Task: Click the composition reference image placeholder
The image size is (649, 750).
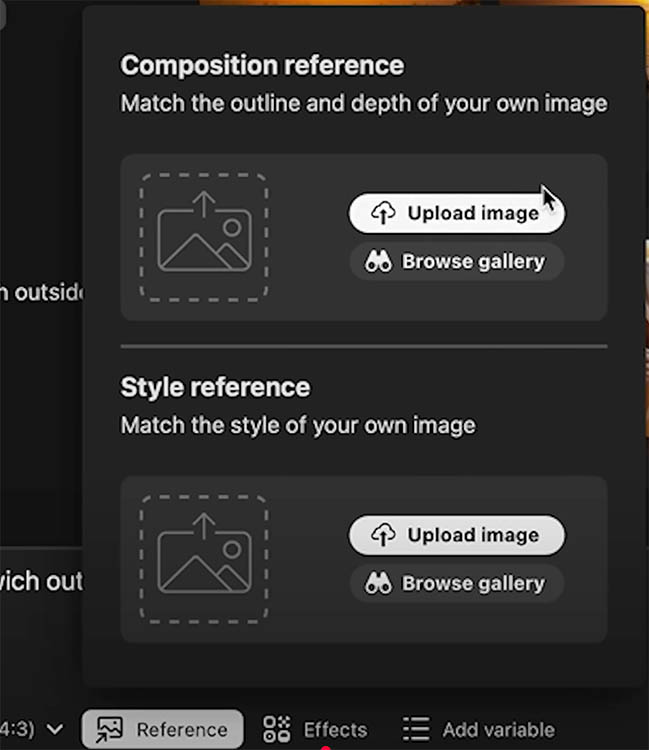Action: pos(204,237)
